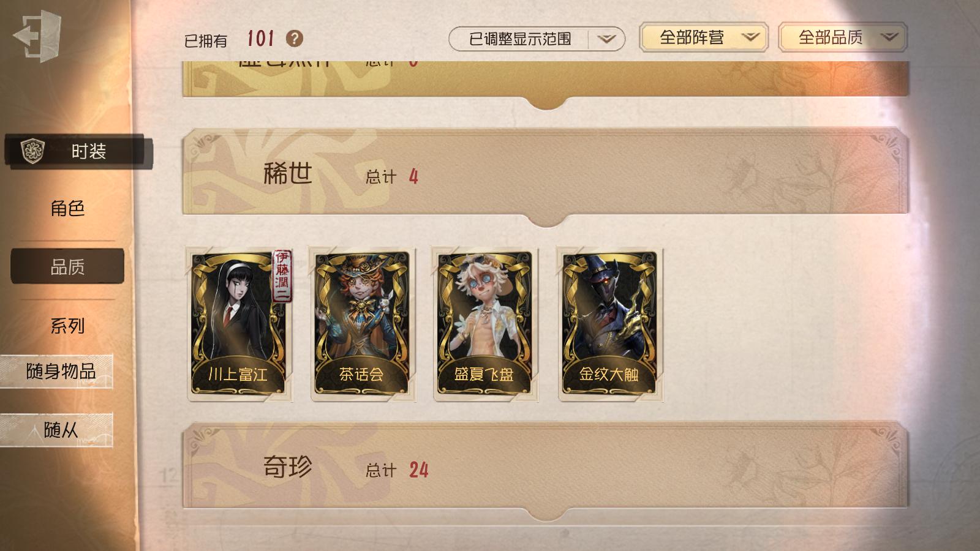980x551 pixels.
Task: Open the 金纹大触 costume card
Action: pos(610,324)
